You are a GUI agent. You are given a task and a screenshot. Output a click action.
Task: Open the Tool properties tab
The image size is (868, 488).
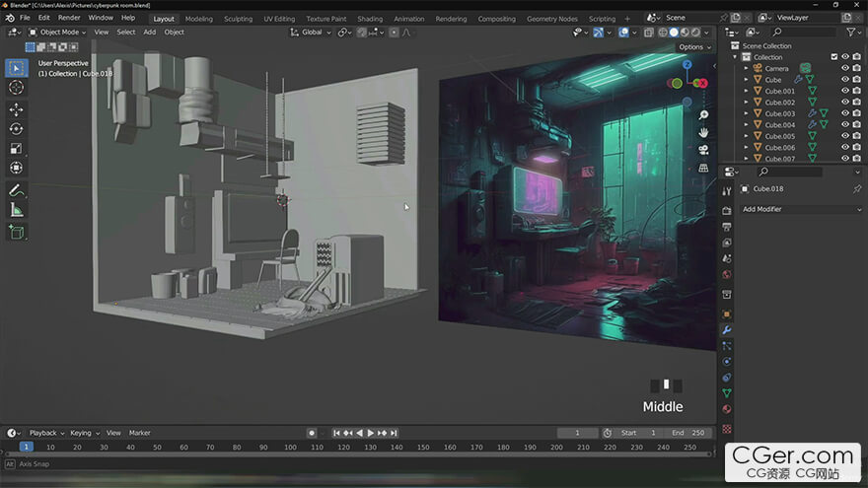[x=727, y=191]
